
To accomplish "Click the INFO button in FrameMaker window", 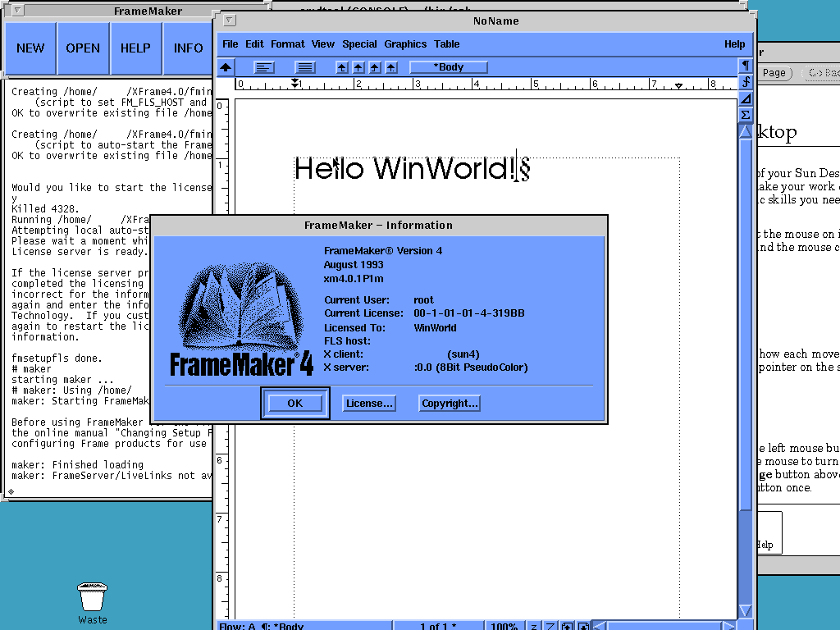I will click(x=188, y=48).
